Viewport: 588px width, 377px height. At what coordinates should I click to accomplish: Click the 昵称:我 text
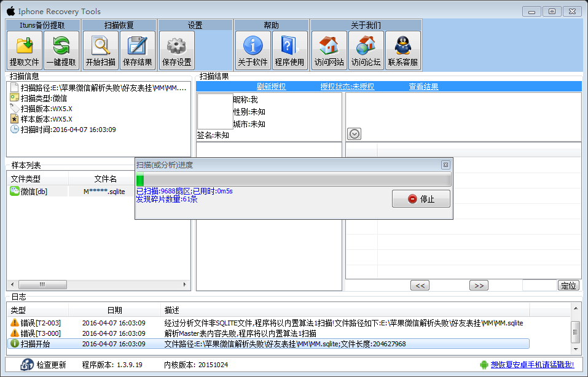point(246,99)
